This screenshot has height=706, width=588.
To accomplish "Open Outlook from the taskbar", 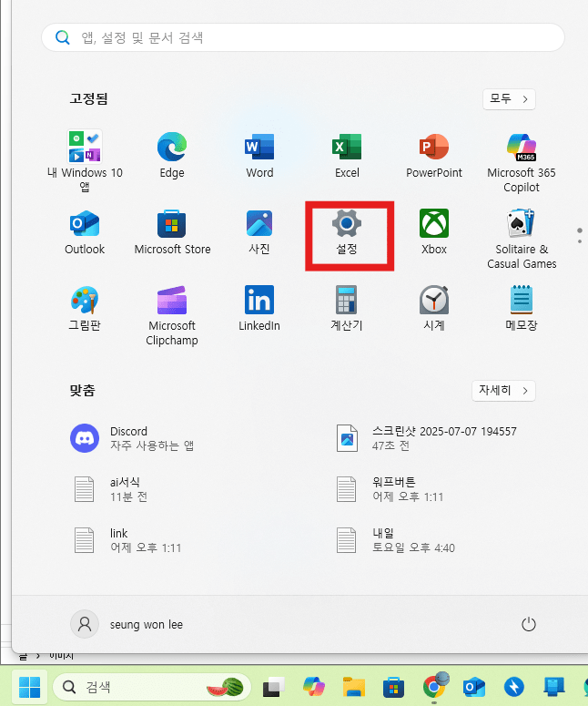I will [x=473, y=687].
